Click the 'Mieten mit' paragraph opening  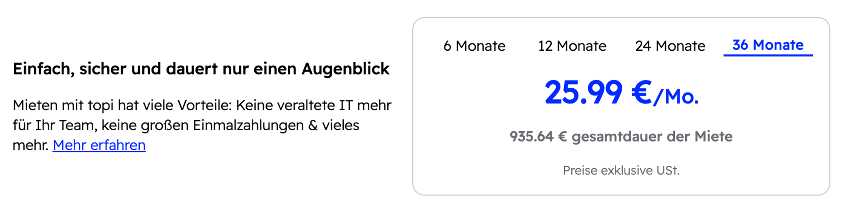pos(48,106)
